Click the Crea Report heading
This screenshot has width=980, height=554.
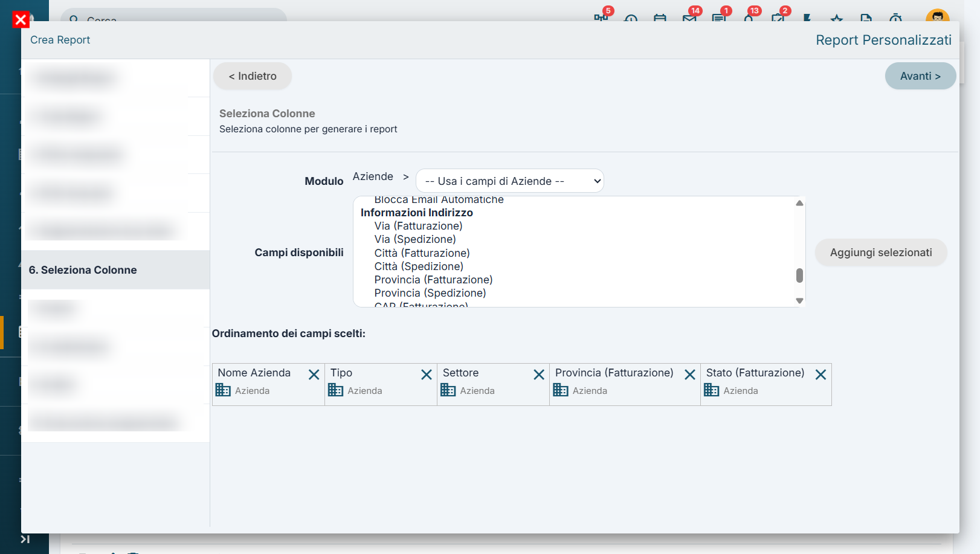[60, 40]
